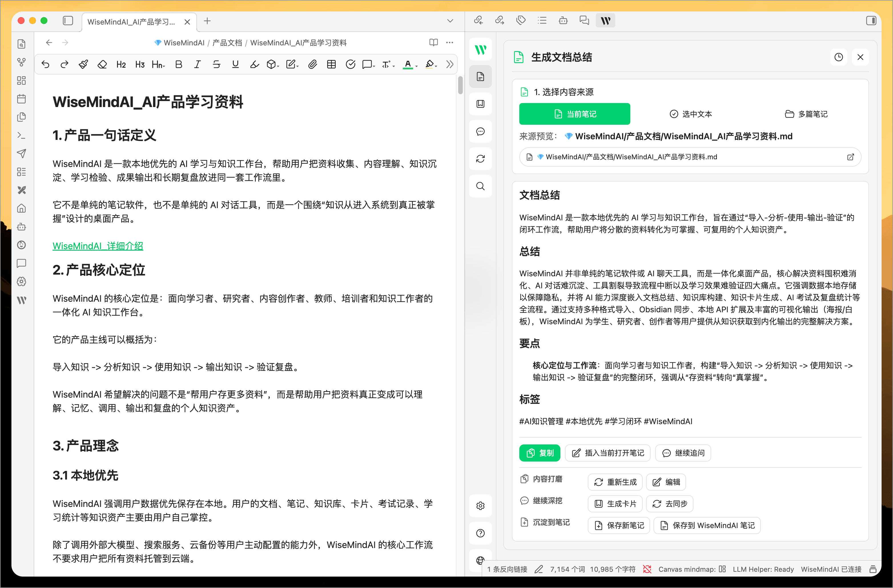
Task: Select the format brush tool
Action: tap(83, 65)
